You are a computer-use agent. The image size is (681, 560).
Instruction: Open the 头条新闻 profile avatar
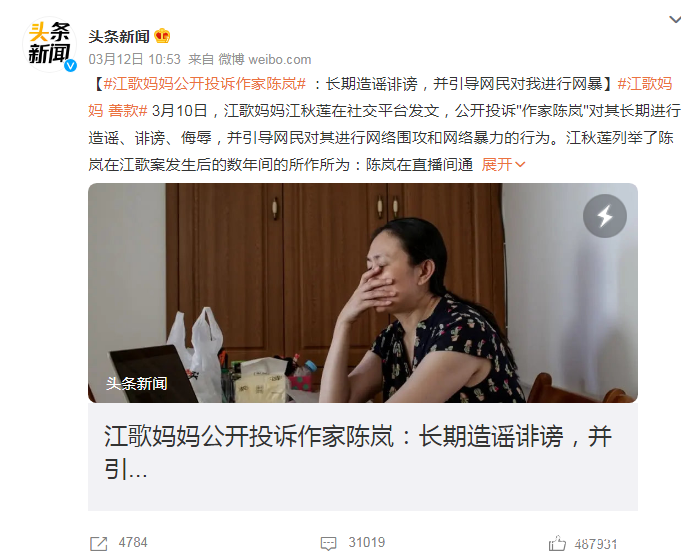(x=50, y=44)
